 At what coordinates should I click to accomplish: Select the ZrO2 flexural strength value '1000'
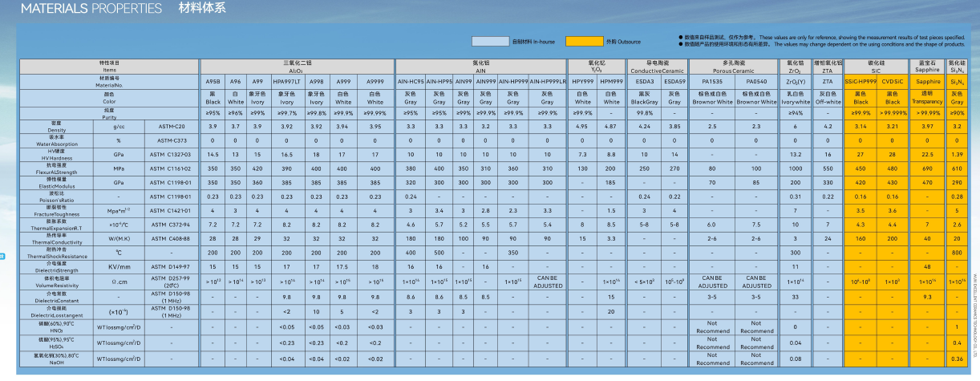click(796, 168)
